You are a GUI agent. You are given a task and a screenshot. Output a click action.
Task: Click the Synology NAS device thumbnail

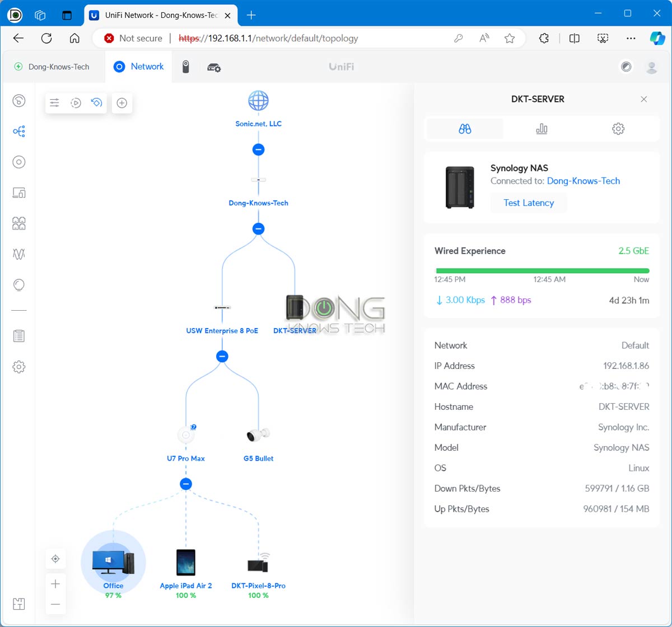coord(460,187)
